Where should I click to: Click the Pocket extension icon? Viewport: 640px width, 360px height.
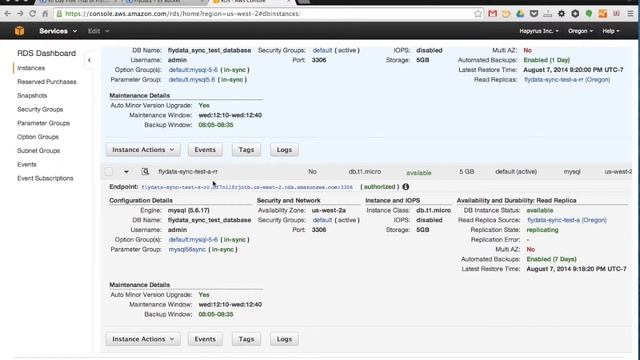[x=534, y=14]
